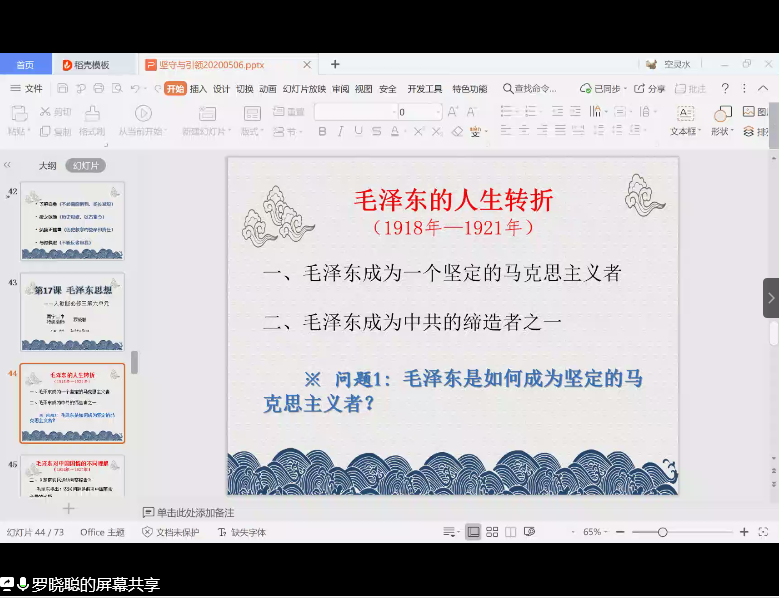Open the File (文件) menu
The height and width of the screenshot is (598, 779).
pos(27,88)
